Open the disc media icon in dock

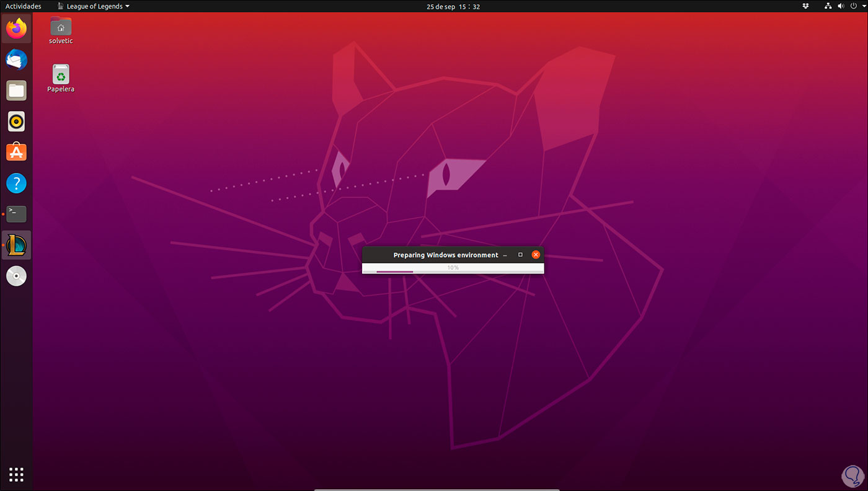(x=17, y=276)
